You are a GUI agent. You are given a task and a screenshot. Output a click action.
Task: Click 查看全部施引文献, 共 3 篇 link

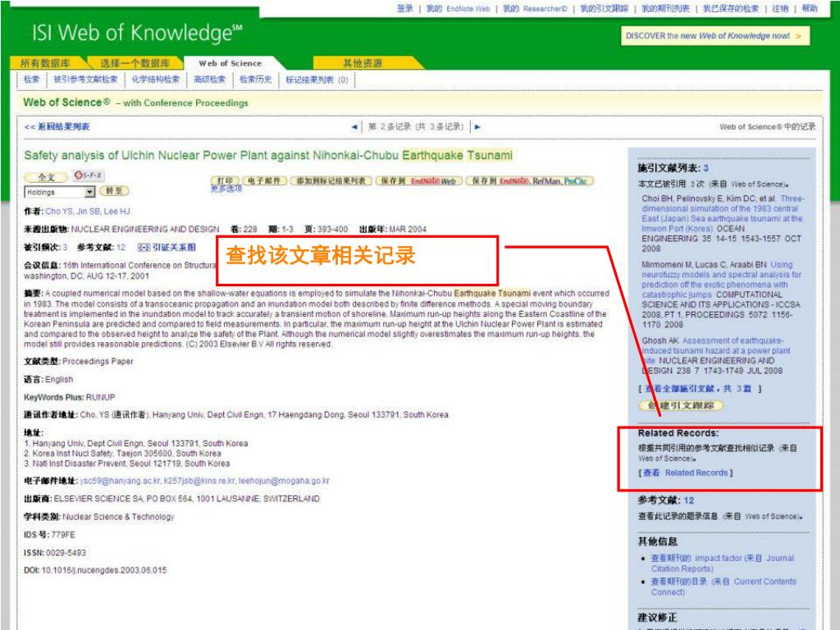pos(697,389)
